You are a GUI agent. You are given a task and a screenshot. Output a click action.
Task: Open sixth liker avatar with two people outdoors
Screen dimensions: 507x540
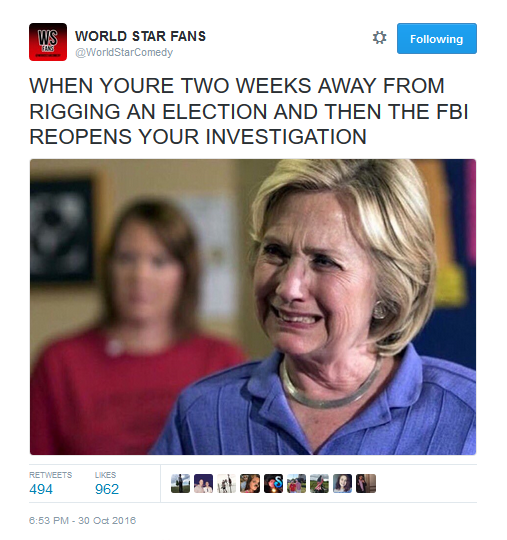297,484
